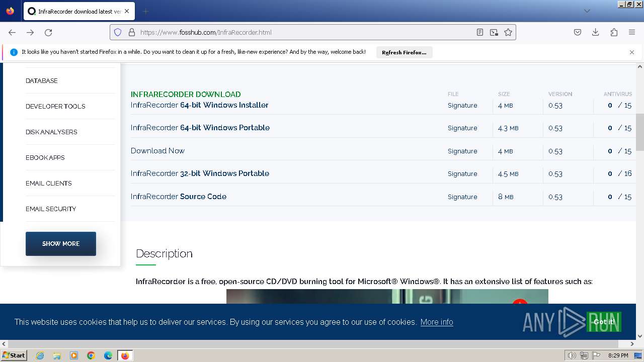This screenshot has height=362, width=644.
Task: Click the Firefox back arrow
Action: [12, 32]
